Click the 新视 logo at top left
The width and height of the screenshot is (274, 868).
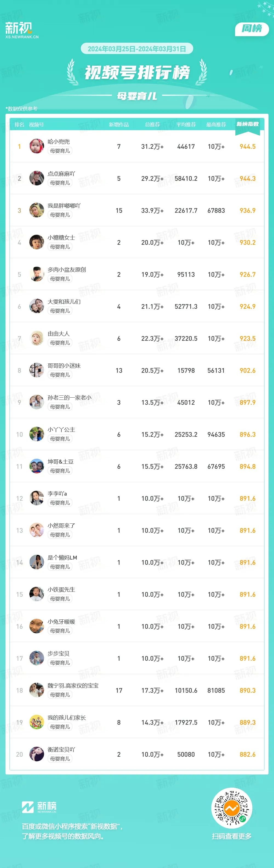pos(22,30)
